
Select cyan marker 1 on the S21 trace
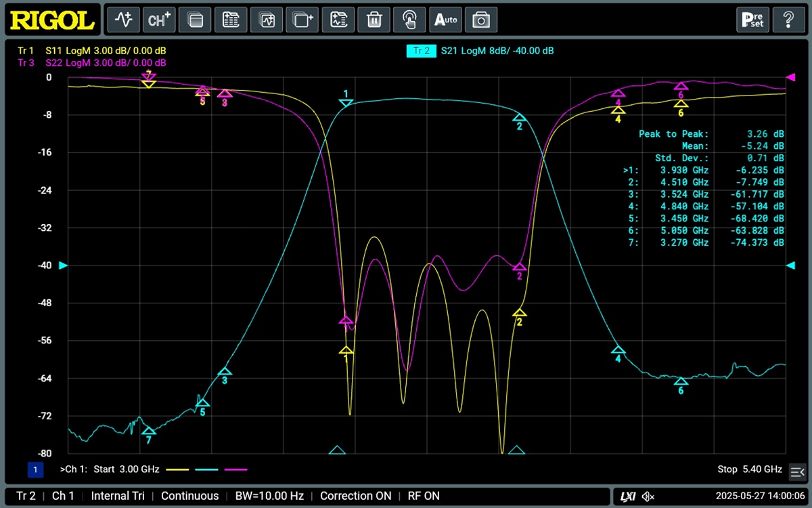[346, 102]
